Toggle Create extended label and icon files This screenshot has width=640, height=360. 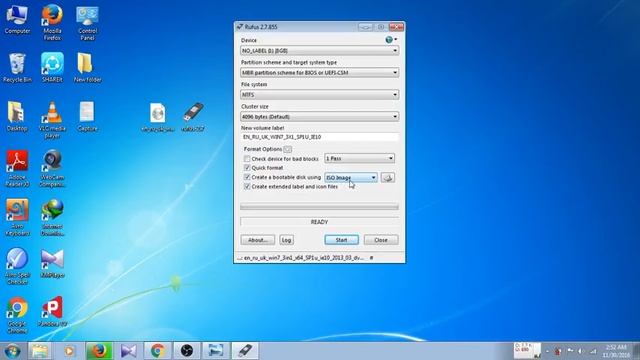pyautogui.click(x=247, y=187)
